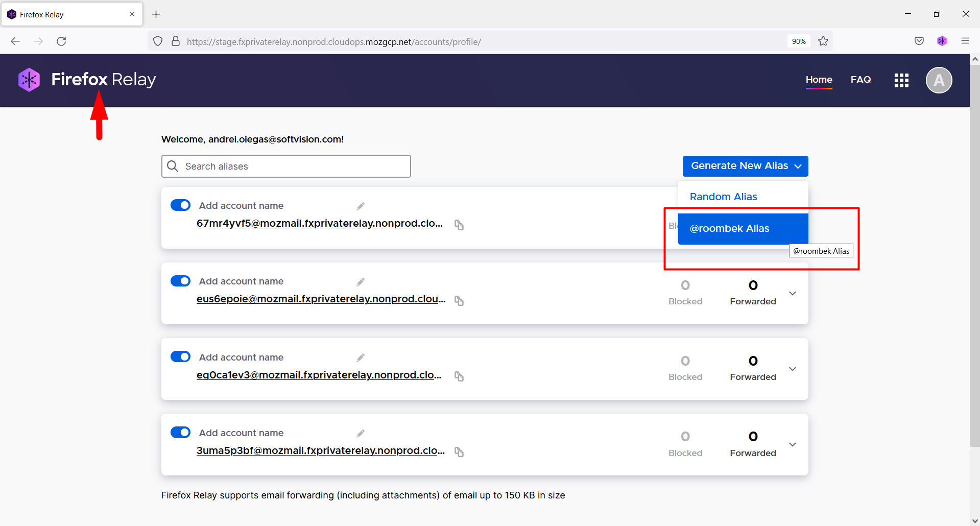
Task: Open the FAQ page
Action: pyautogui.click(x=861, y=80)
